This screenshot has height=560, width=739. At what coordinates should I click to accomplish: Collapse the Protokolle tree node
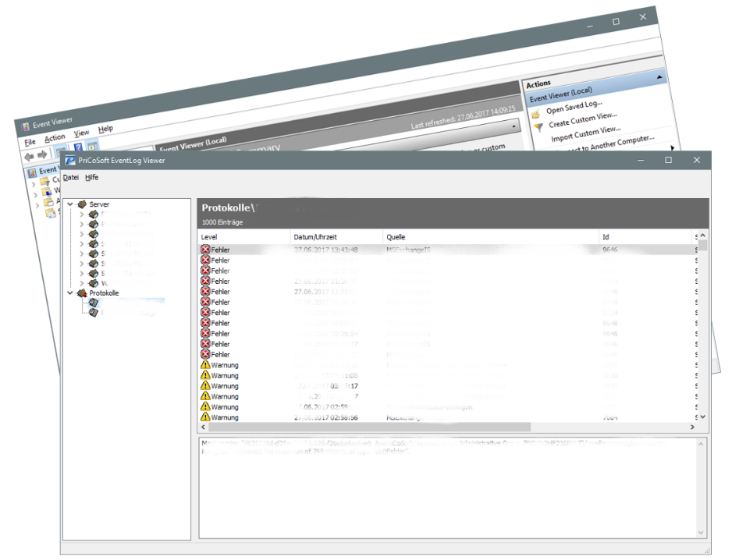coord(70,292)
